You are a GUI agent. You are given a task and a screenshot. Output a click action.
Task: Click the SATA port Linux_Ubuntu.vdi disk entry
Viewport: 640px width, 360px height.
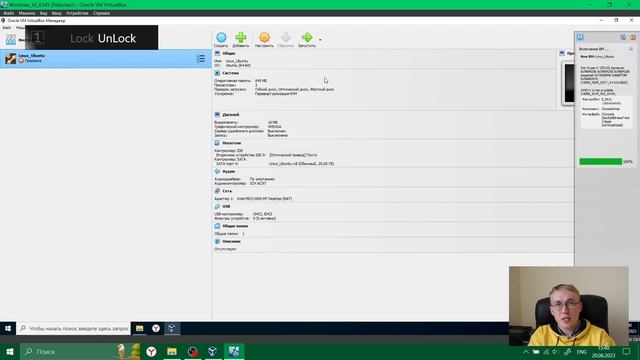(x=301, y=164)
